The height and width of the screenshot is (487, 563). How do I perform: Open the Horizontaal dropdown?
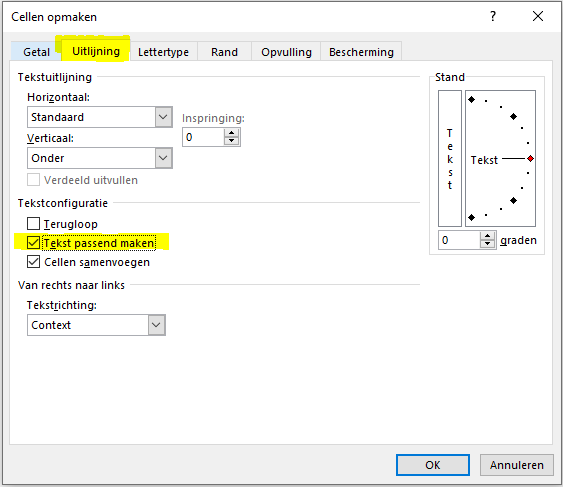(x=100, y=117)
